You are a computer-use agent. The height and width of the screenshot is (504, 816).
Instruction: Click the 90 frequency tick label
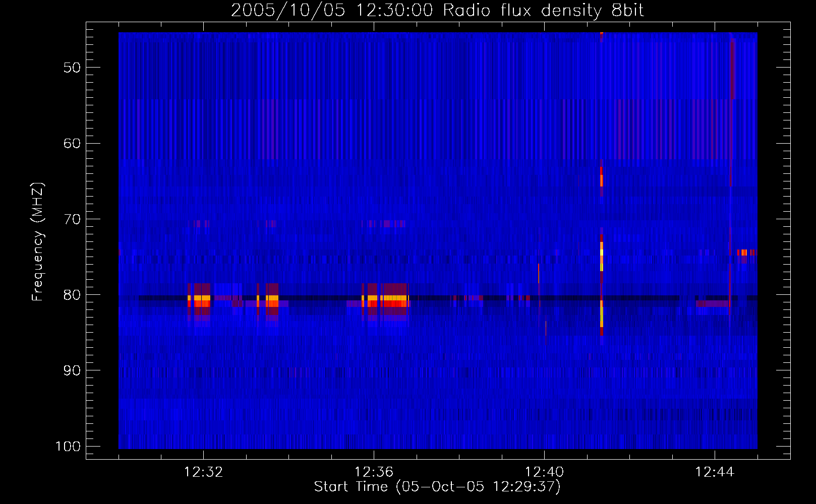pos(72,370)
